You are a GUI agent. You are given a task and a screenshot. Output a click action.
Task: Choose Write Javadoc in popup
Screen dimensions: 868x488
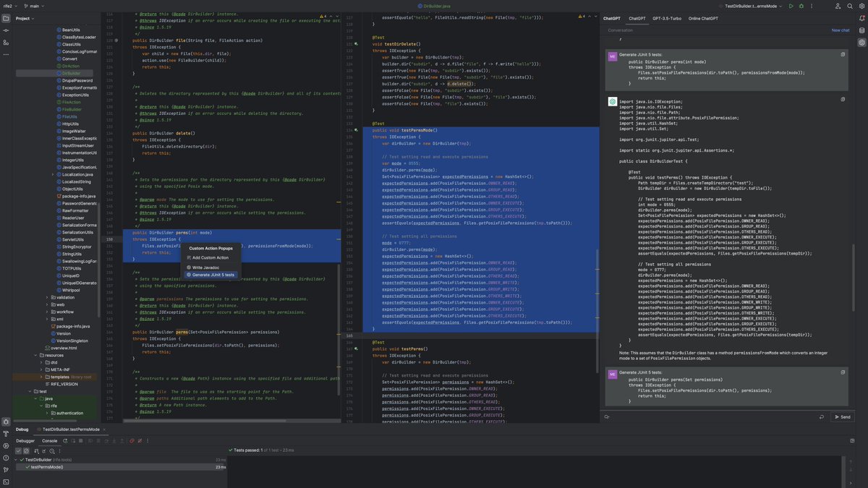[202, 267]
